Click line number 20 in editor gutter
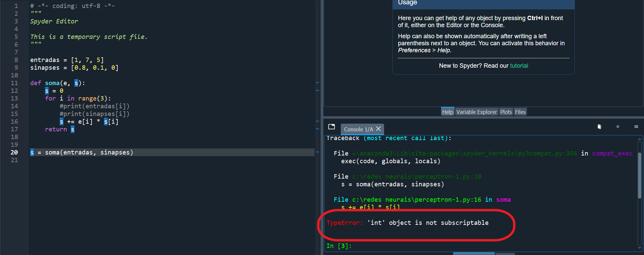Viewport: 644px width, 255px height. (14, 152)
